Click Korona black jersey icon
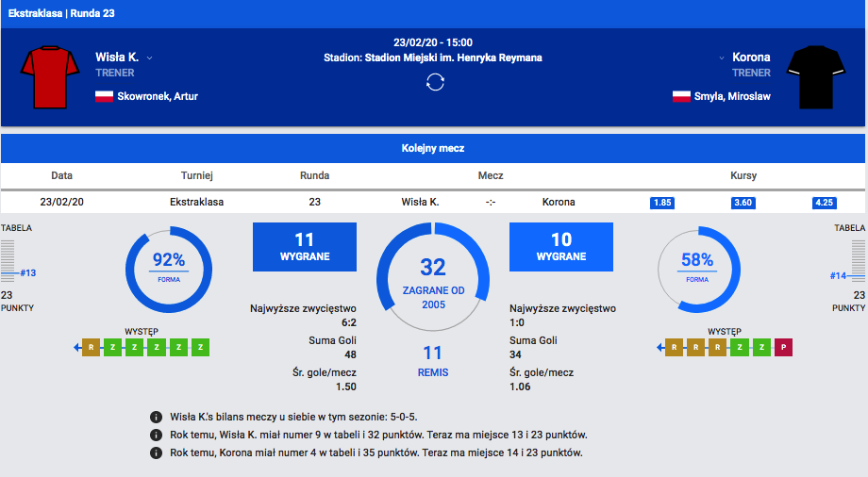Image resolution: width=868 pixels, height=477 pixels. pos(816,77)
